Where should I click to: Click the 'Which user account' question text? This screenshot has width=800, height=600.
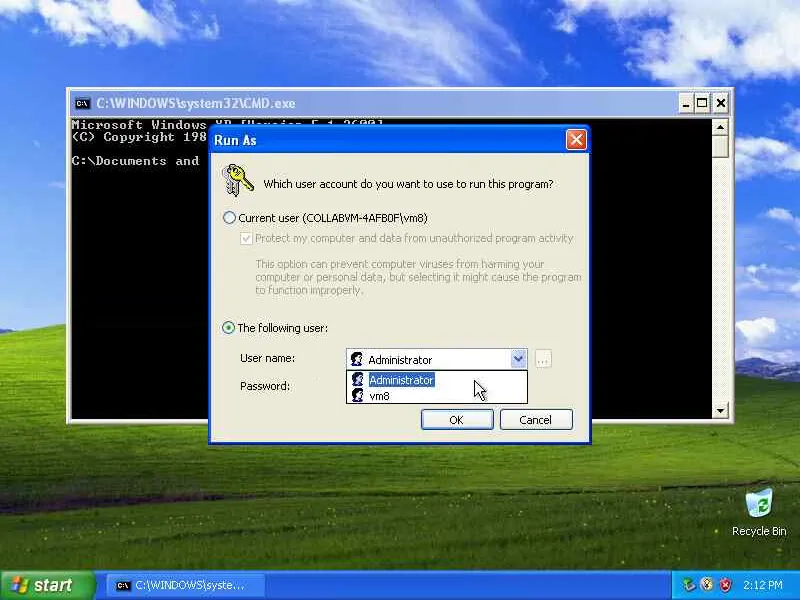click(x=408, y=184)
